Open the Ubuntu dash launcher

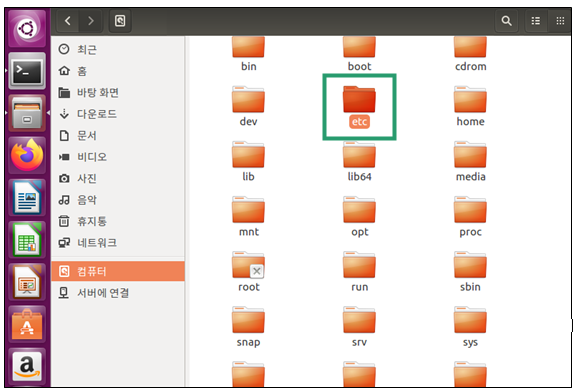click(x=27, y=28)
